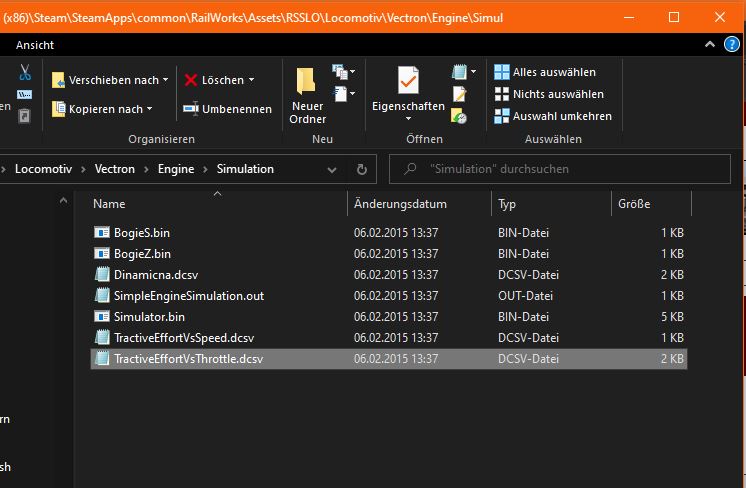Viewport: 746px width, 488px height.
Task: Click Simulation in the address bar
Action: (x=245, y=169)
